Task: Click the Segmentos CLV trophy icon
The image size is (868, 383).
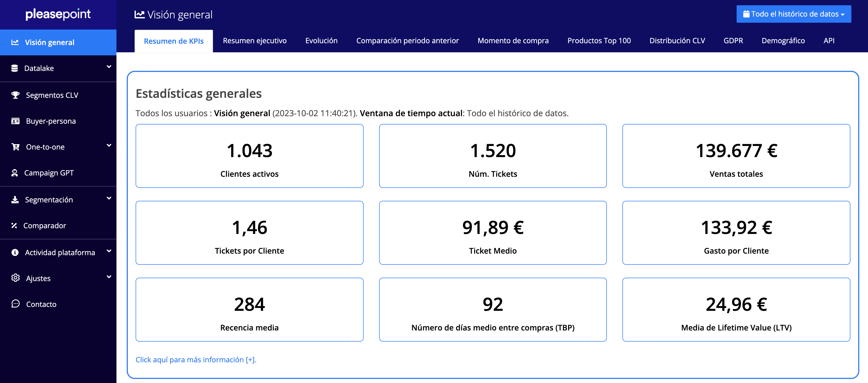Action: (x=15, y=95)
